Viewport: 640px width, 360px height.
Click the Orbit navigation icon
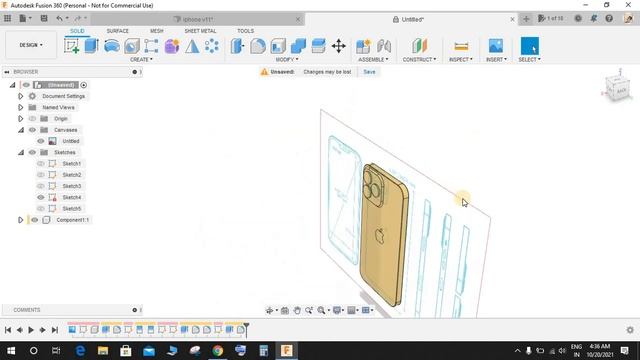269,310
